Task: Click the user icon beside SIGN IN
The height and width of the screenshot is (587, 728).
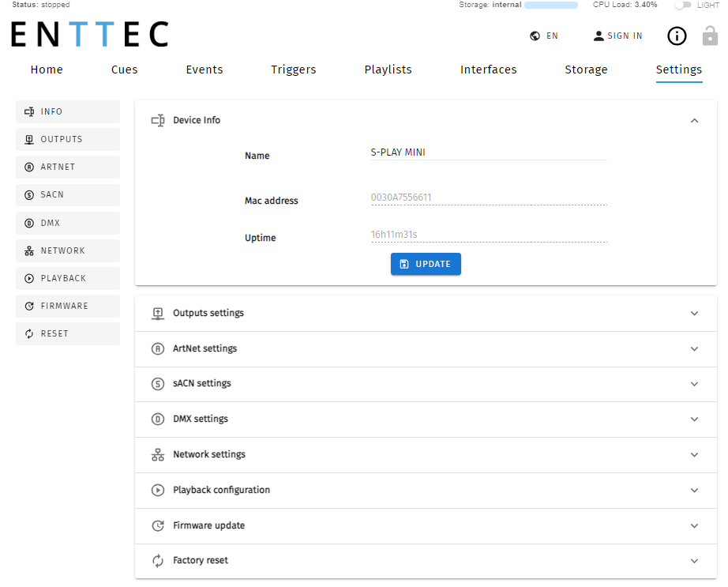Action: (599, 36)
